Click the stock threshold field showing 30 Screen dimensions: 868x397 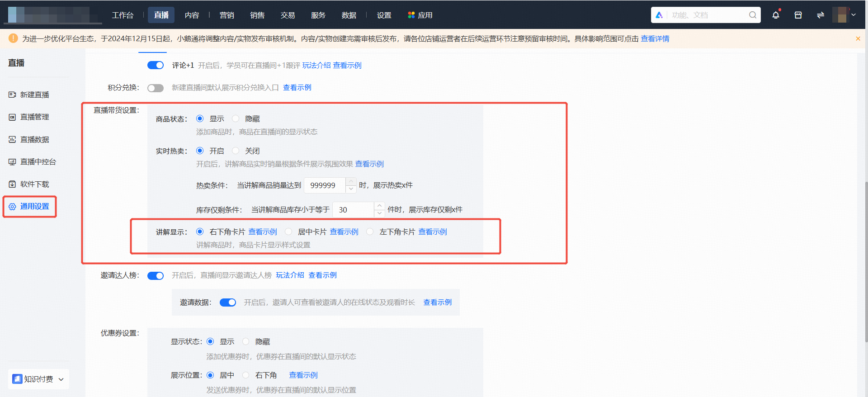354,210
